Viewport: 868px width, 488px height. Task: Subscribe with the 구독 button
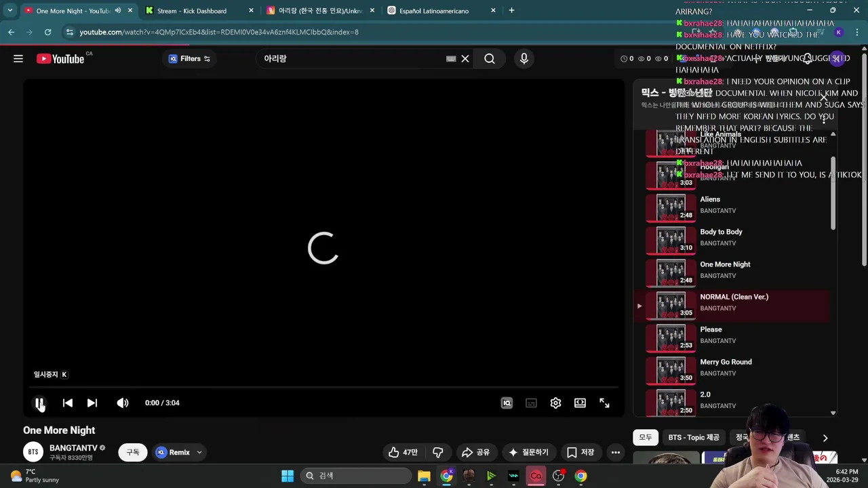coord(133,452)
